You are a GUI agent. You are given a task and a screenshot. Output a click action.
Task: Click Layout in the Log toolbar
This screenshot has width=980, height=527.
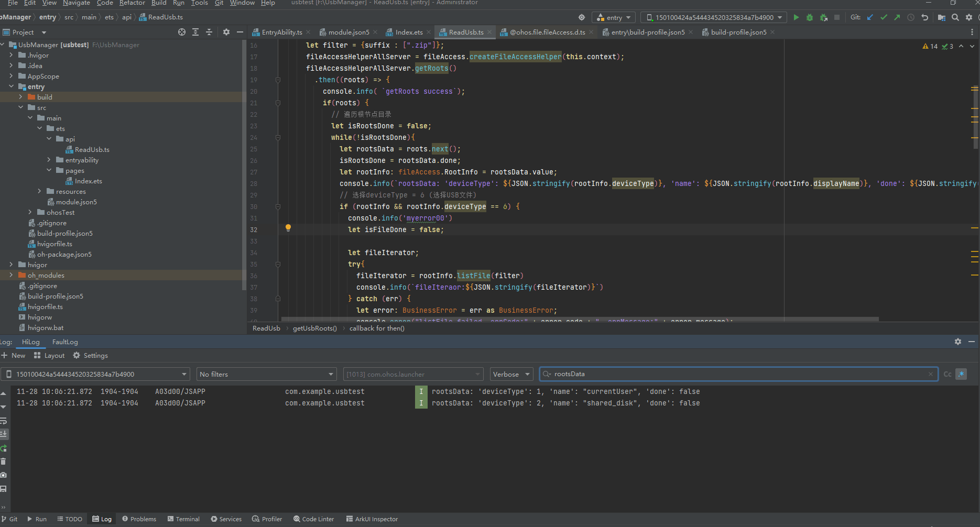click(49, 355)
